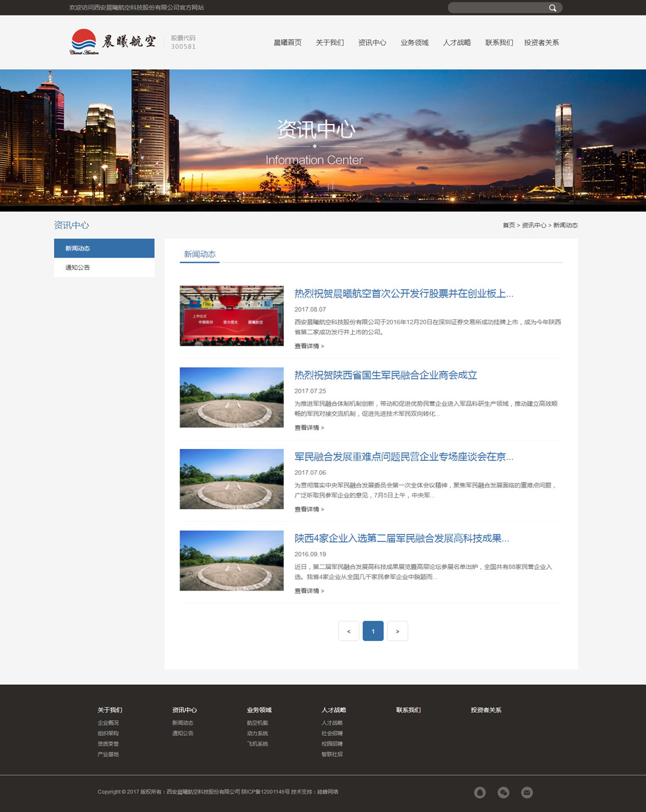Open 航空机载 link in footer
This screenshot has height=812, width=646.
(257, 723)
